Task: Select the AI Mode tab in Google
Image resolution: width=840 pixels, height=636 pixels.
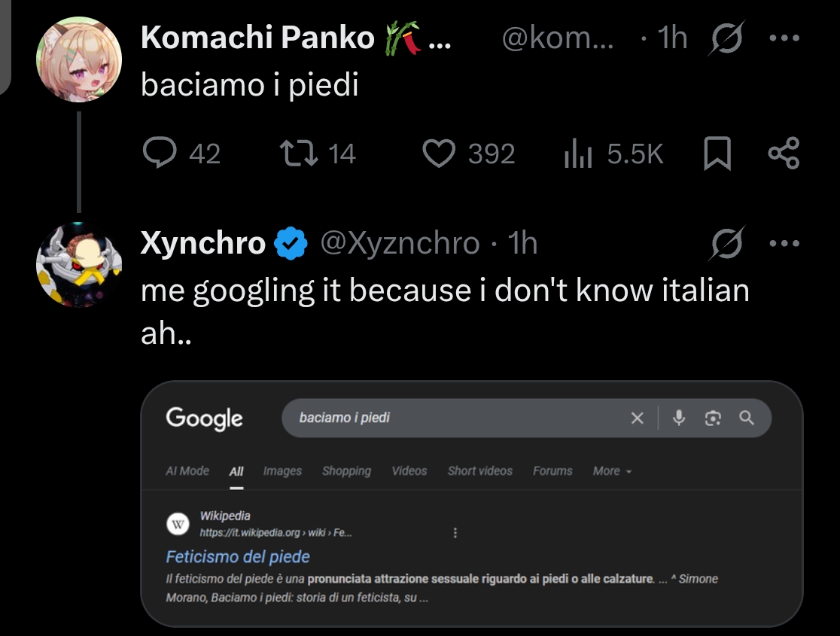Action: pyautogui.click(x=187, y=471)
